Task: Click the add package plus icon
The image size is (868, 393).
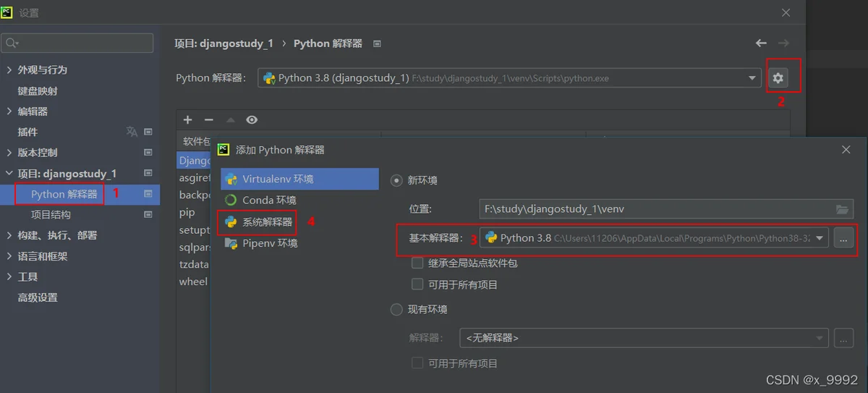Action: pos(187,120)
